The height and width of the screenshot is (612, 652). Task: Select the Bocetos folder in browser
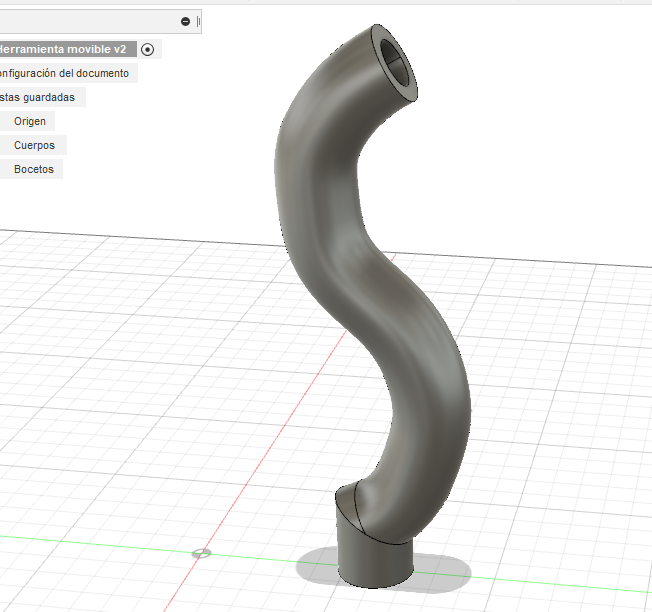point(34,169)
